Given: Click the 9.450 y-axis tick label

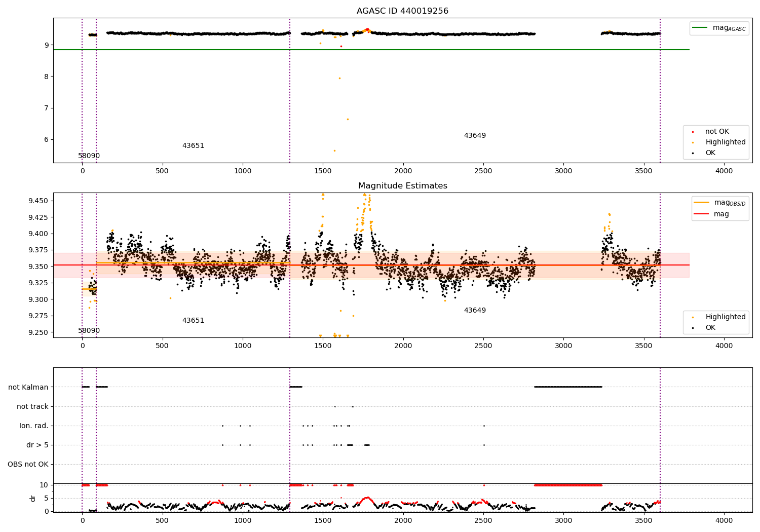Looking at the screenshot, I should point(39,201).
